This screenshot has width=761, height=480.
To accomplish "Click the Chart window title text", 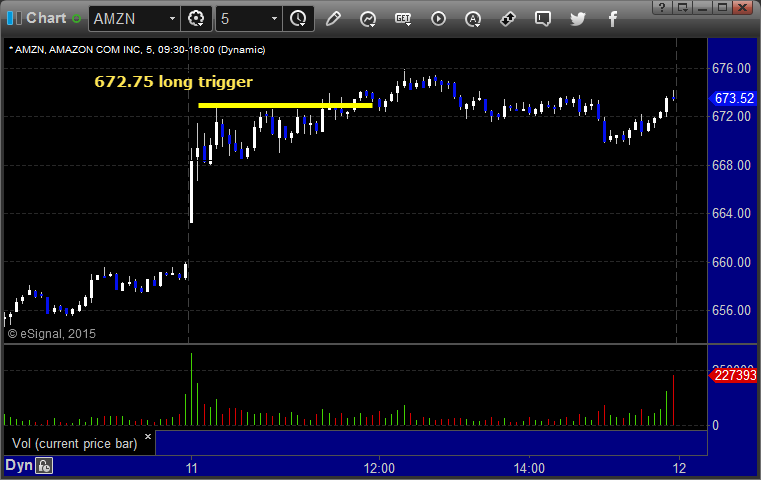I will click(x=46, y=18).
